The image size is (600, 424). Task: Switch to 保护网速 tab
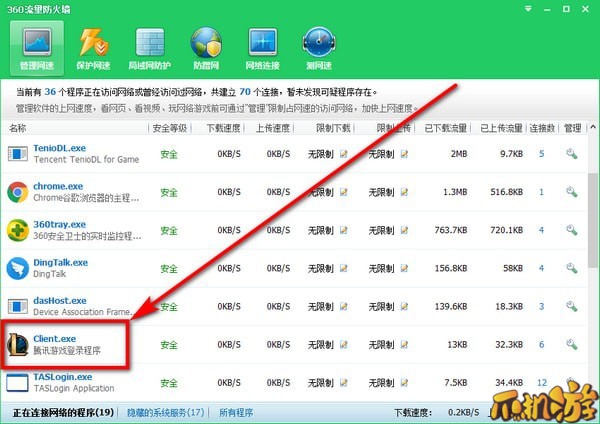click(93, 49)
